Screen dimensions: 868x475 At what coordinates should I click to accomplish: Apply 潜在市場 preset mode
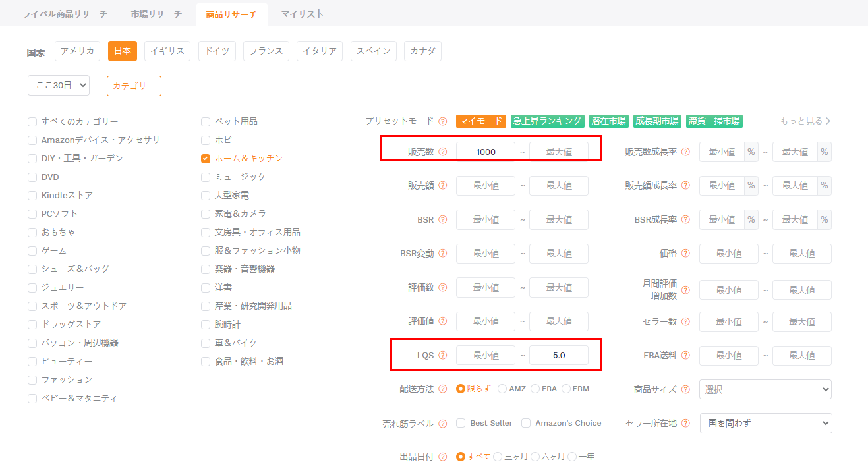pyautogui.click(x=609, y=121)
